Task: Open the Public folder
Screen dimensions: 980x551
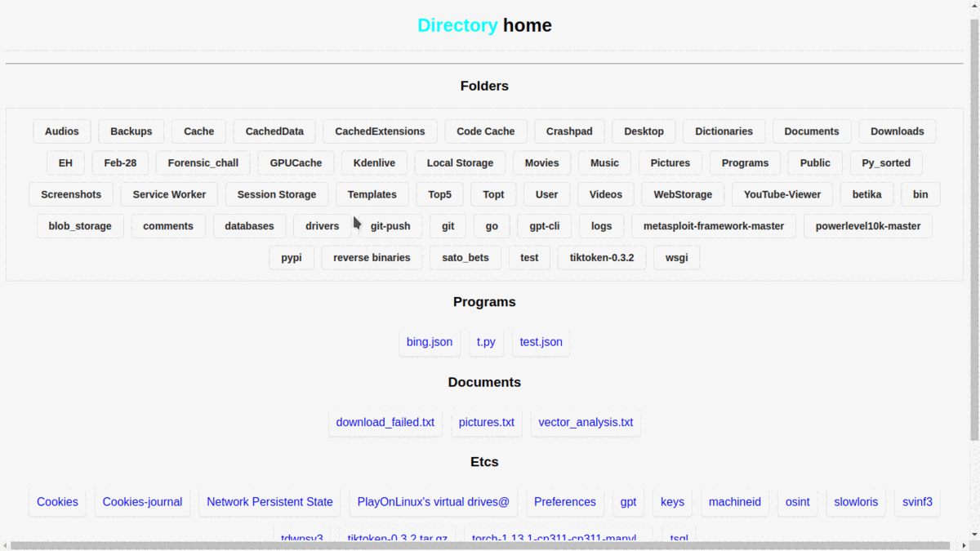Action: click(815, 163)
